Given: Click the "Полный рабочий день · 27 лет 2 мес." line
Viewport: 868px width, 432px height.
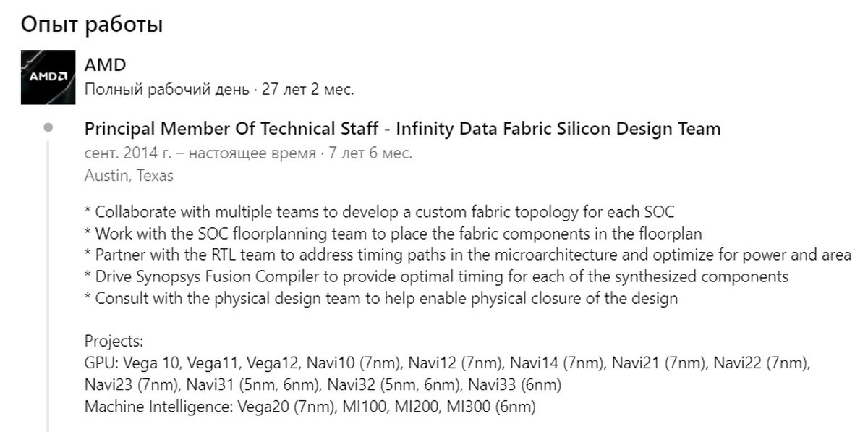Looking at the screenshot, I should coord(219,90).
